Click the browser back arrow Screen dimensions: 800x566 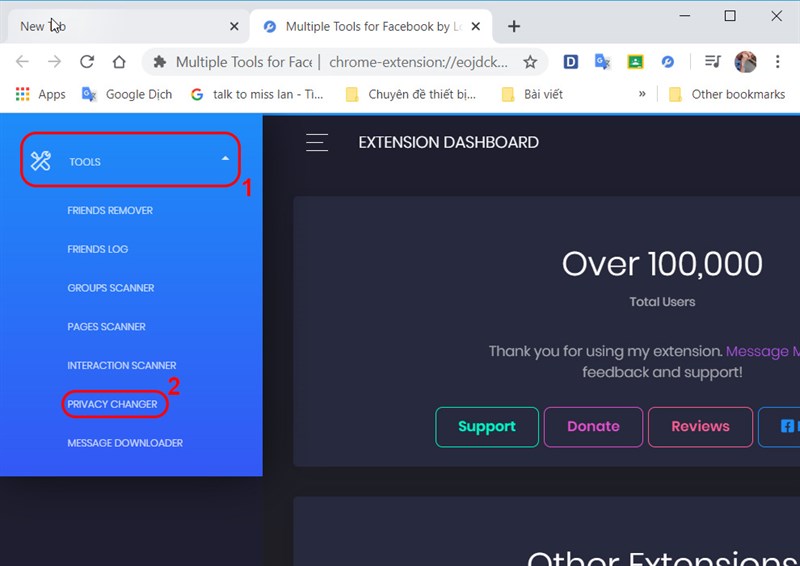coord(22,62)
